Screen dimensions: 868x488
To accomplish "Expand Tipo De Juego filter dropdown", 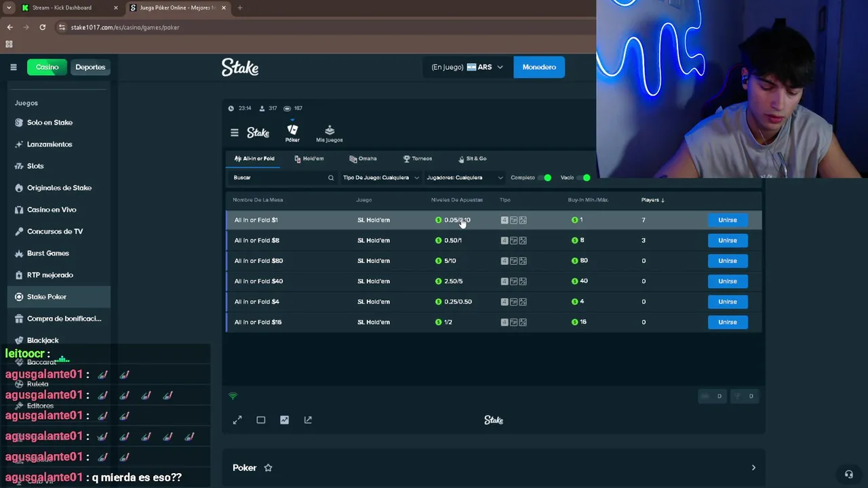I will 380,178.
